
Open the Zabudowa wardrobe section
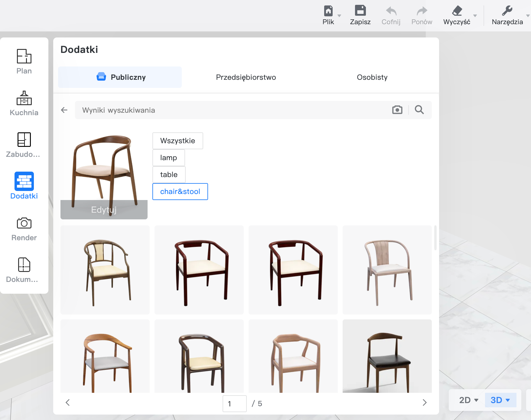tap(24, 145)
